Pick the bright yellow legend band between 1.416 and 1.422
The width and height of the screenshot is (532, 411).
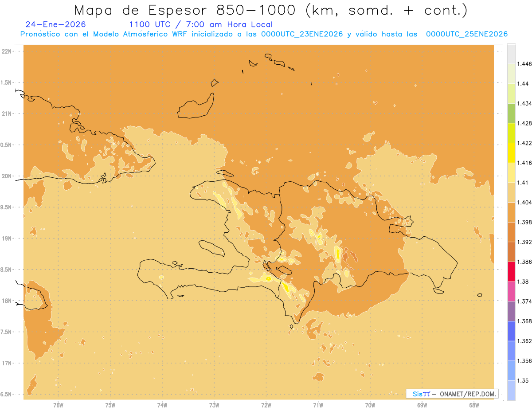click(x=511, y=153)
